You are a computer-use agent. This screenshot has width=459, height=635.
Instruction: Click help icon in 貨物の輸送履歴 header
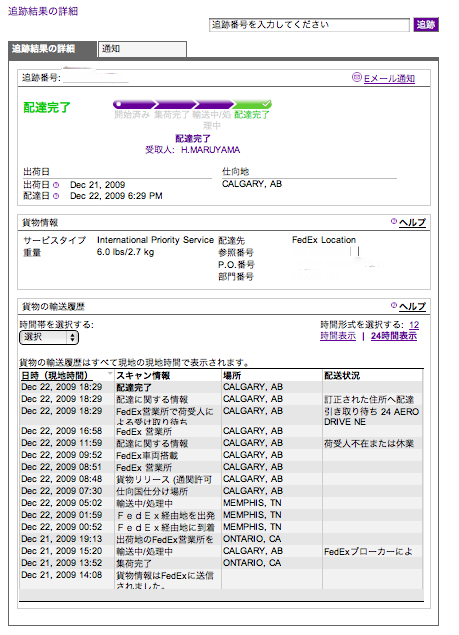393,305
